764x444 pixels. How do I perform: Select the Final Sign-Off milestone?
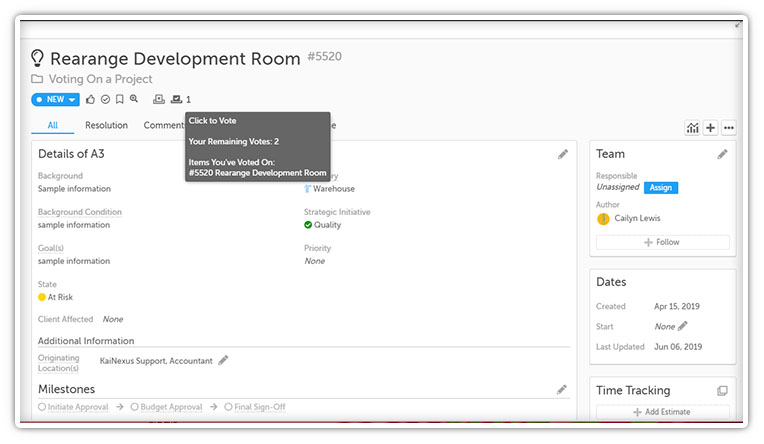(255, 407)
